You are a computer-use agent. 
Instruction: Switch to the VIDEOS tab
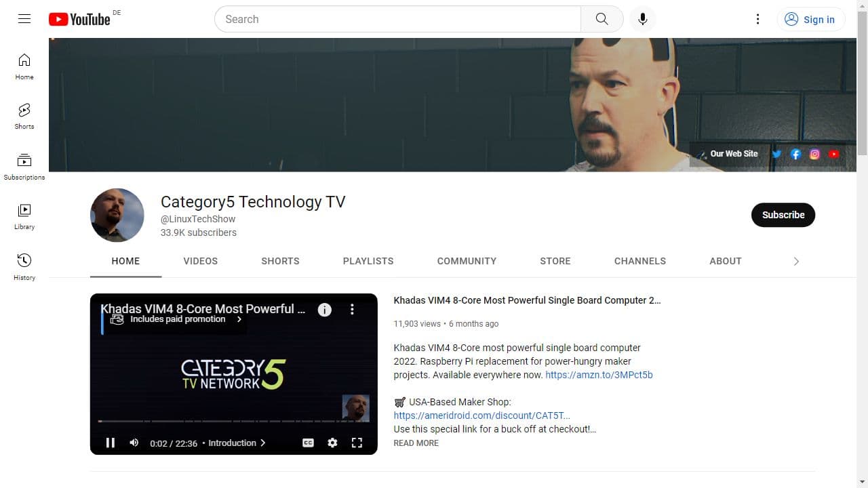point(200,261)
